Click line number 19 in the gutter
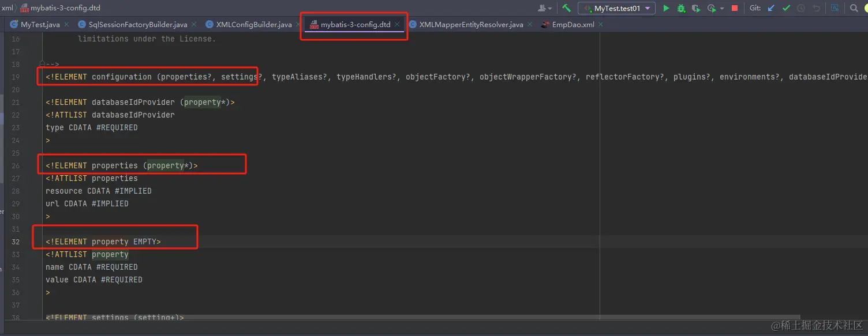This screenshot has width=868, height=336. coord(16,77)
